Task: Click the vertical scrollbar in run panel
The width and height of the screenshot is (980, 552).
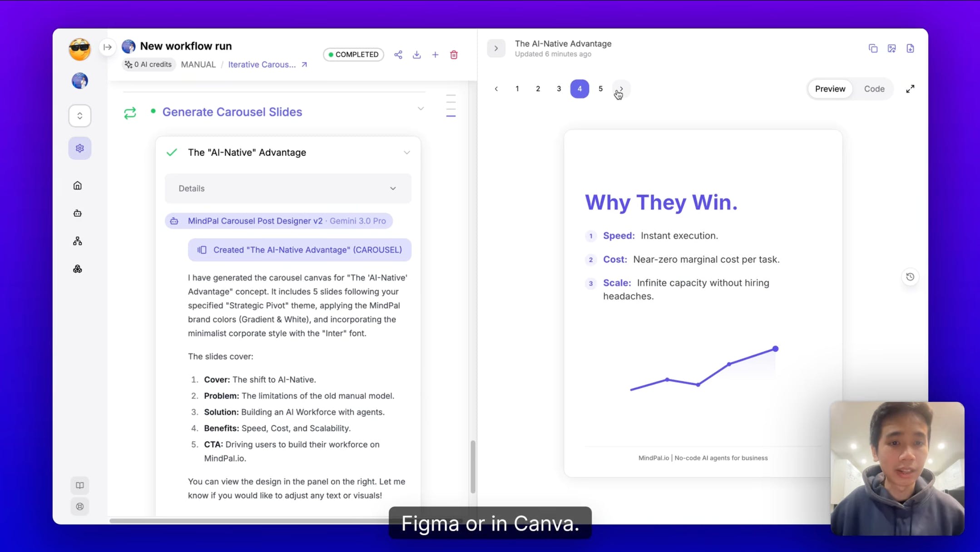Action: pyautogui.click(x=473, y=466)
